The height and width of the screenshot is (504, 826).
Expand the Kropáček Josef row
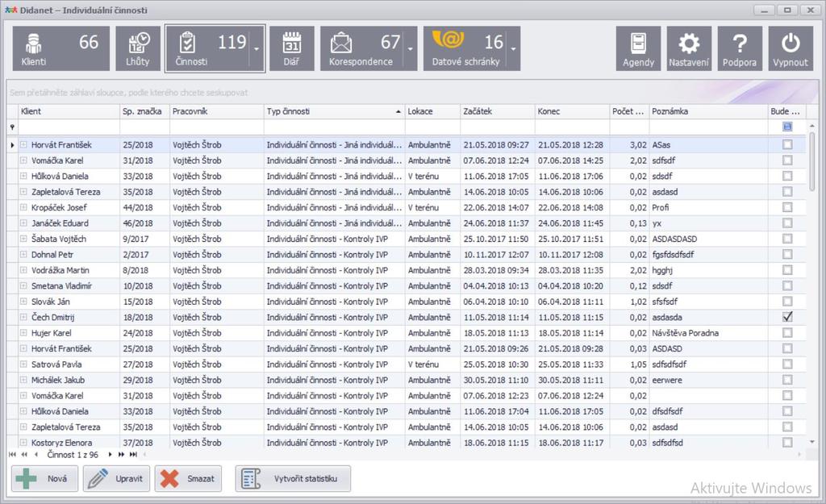tap(23, 207)
